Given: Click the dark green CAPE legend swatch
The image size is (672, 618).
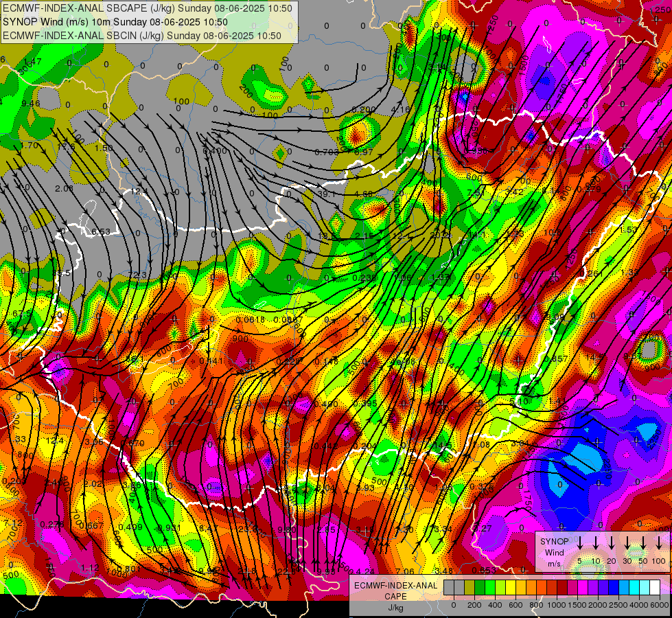Looking at the screenshot, I should [x=480, y=588].
